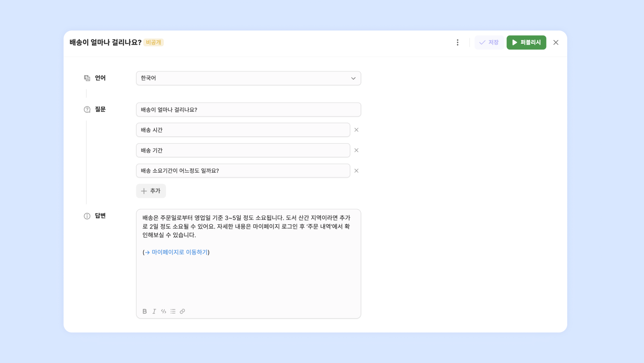Screen dimensions: 644x363
Task: Click the 언어 label
Action: coord(100,78)
